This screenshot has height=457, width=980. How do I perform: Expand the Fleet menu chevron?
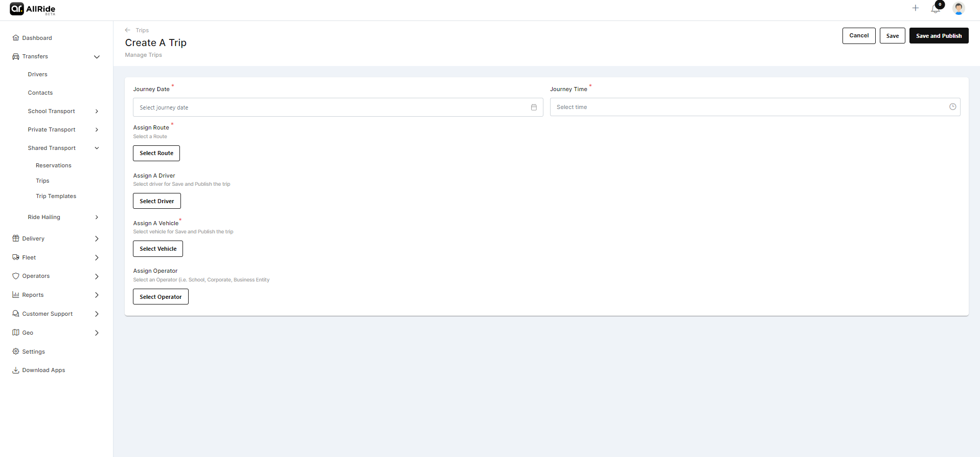(97, 257)
